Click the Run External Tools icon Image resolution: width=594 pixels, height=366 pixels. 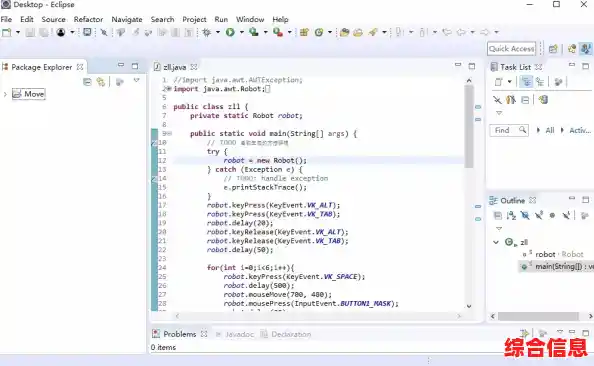(x=278, y=32)
